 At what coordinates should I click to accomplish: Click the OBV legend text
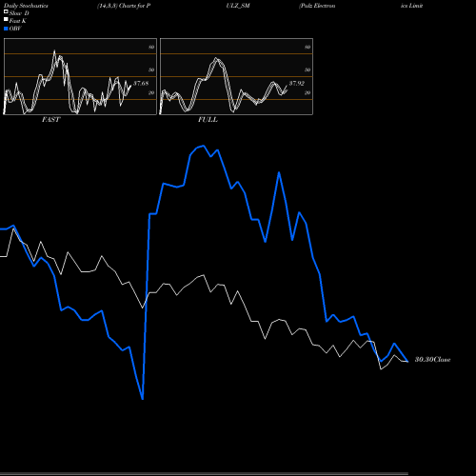[x=15, y=29]
